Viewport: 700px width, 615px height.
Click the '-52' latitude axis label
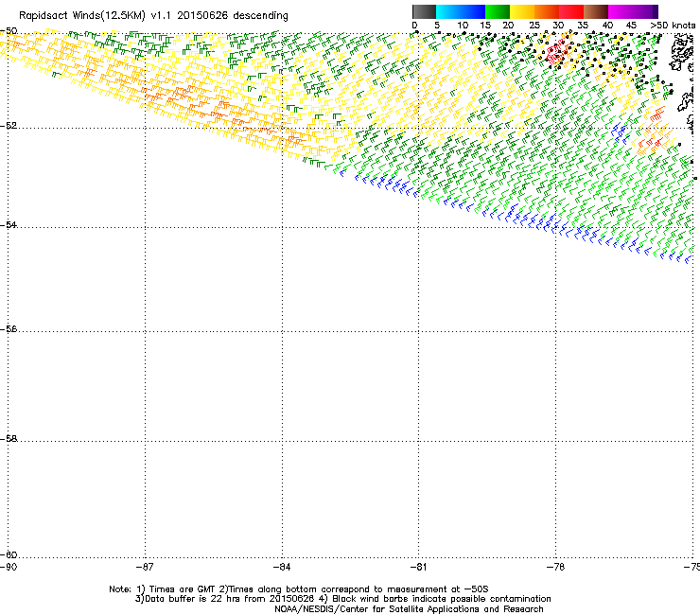pos(9,126)
